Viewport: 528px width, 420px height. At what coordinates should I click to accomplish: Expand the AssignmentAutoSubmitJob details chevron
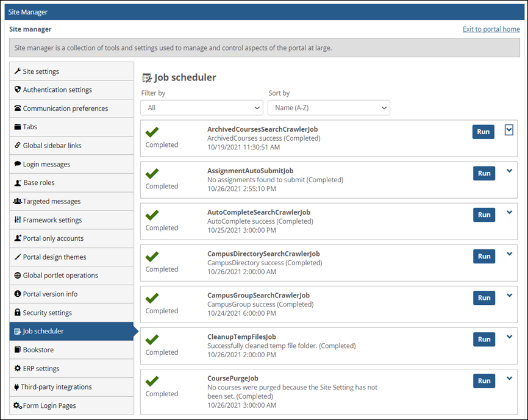(x=510, y=171)
